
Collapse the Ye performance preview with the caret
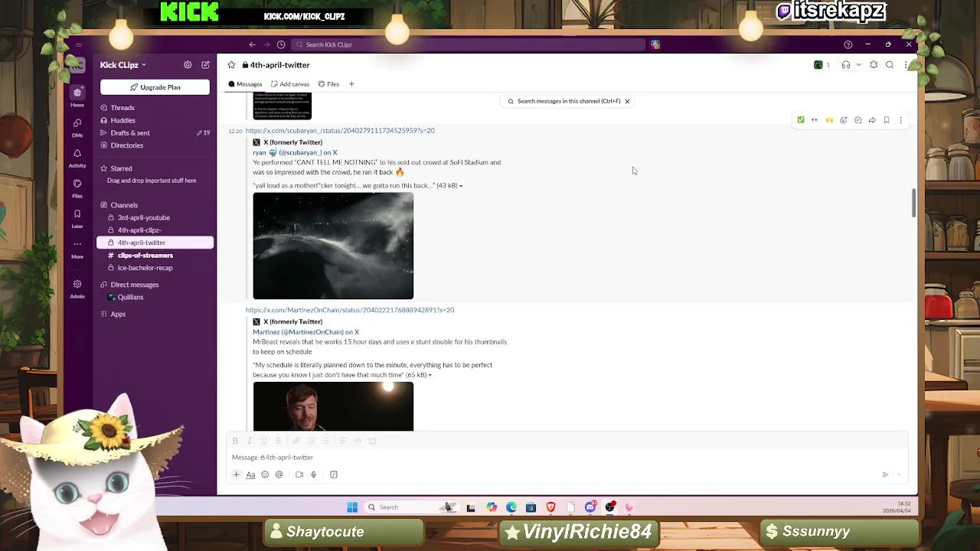[461, 186]
